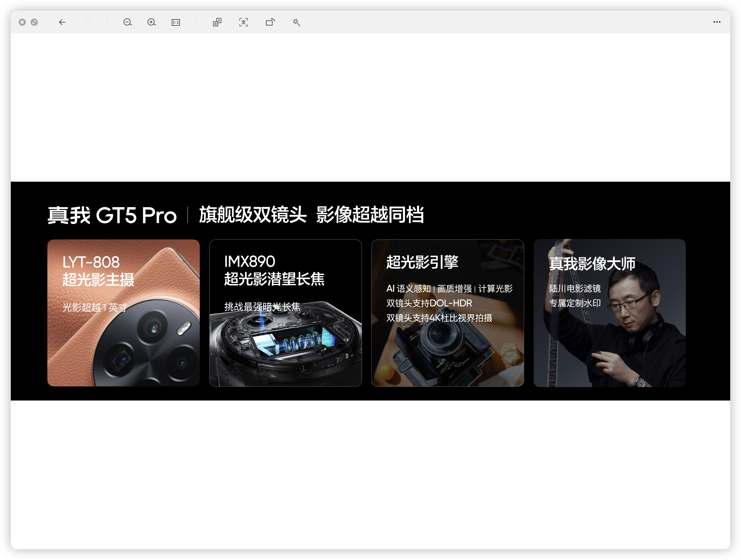The height and width of the screenshot is (560, 741).
Task: Click the IMX890 periscope telephoto card
Action: pyautogui.click(x=285, y=313)
